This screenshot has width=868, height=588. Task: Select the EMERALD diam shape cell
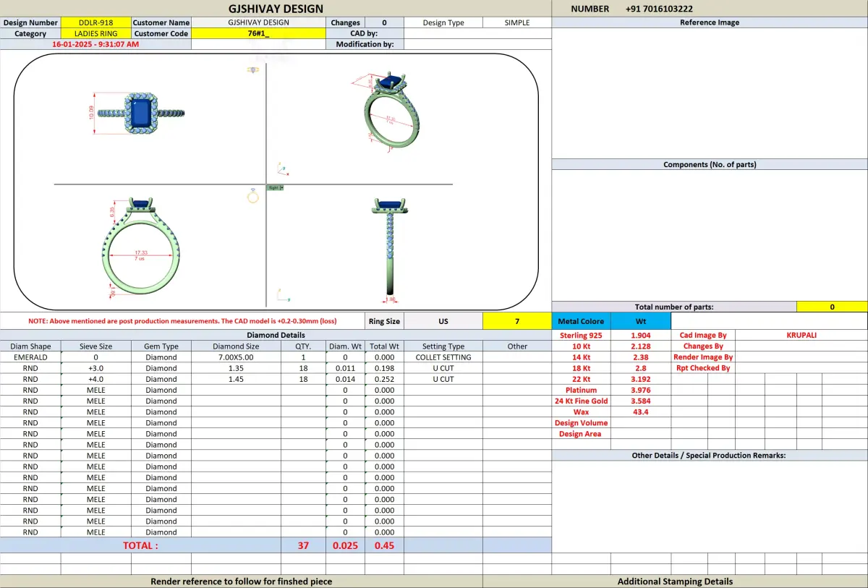30,357
